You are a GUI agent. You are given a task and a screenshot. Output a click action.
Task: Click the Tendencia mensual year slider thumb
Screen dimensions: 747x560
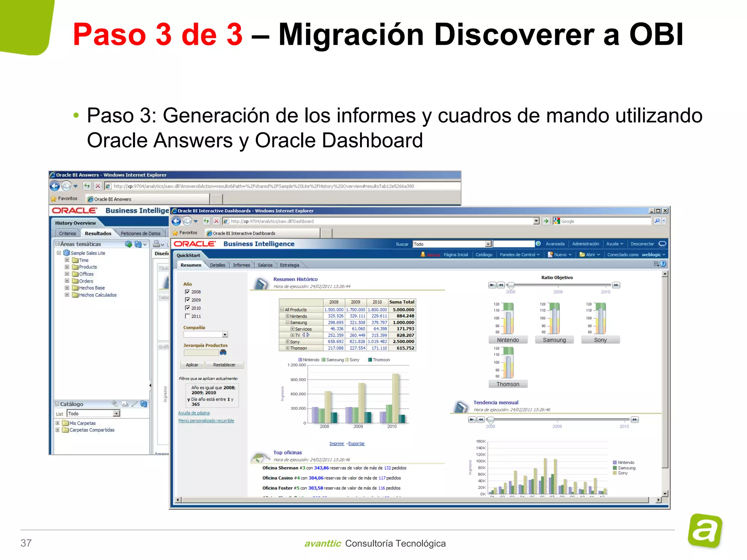click(491, 420)
